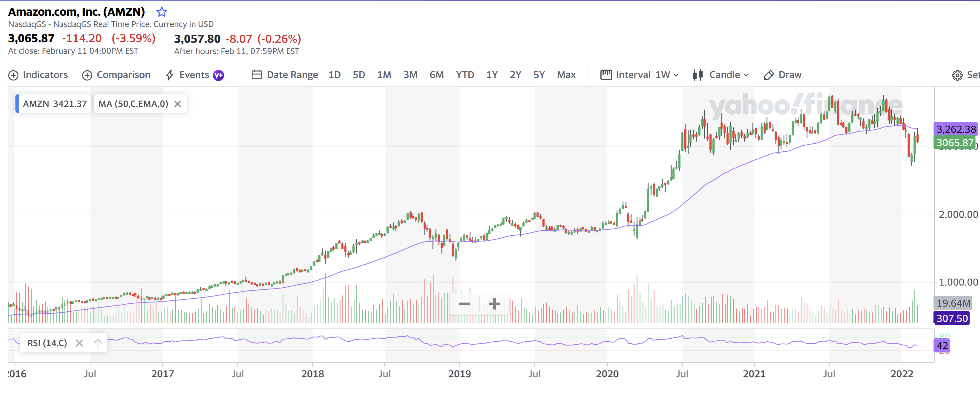Click the RSI (14,C) panel label
980x393 pixels.
pyautogui.click(x=47, y=343)
